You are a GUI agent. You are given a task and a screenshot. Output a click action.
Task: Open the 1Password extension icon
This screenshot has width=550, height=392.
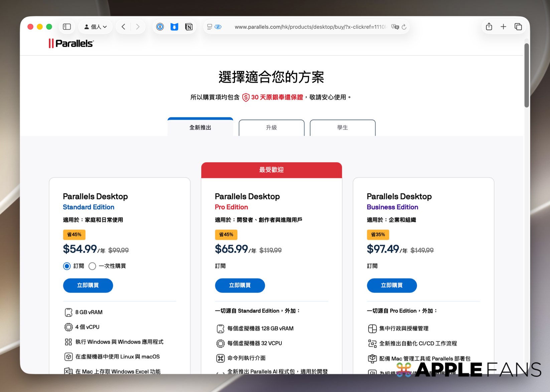click(x=160, y=27)
